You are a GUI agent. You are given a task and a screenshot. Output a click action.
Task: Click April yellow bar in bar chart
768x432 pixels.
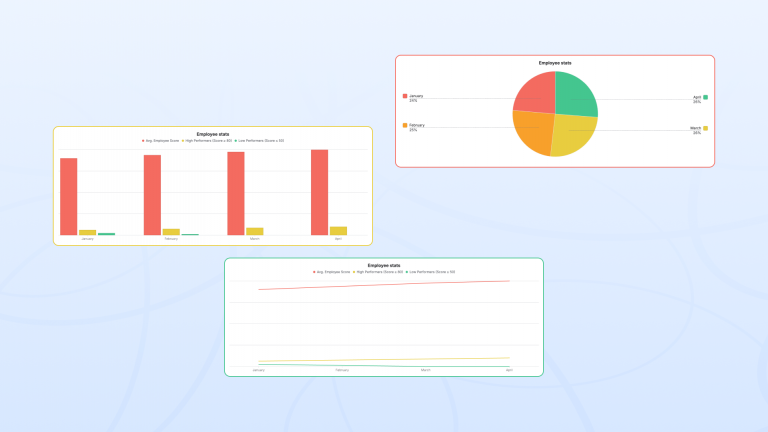coord(338,231)
